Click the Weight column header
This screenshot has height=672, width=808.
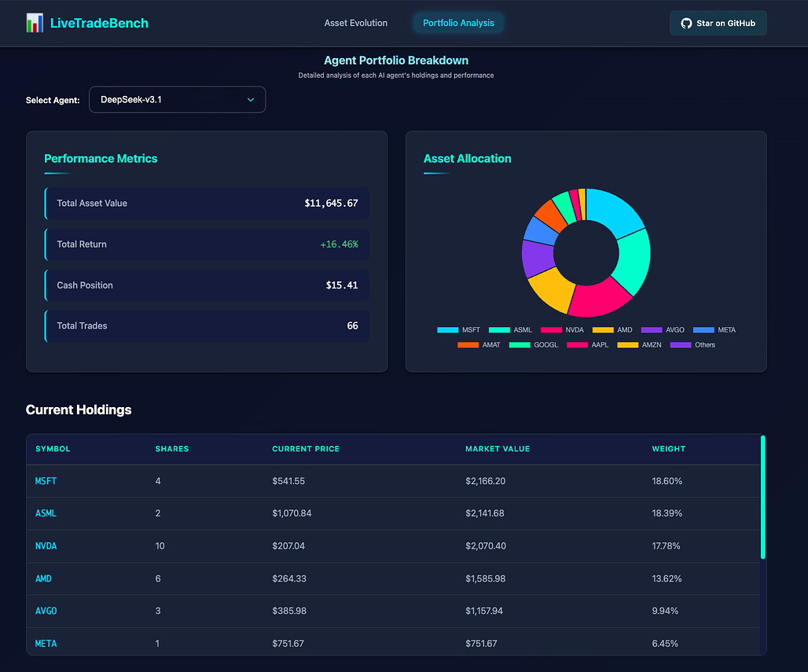[x=668, y=449]
